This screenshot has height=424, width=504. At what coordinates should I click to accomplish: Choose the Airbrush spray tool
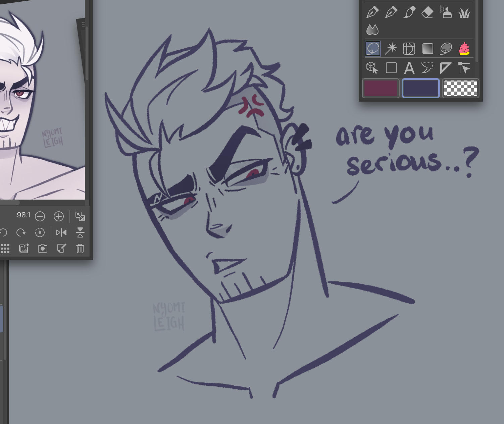[446, 13]
